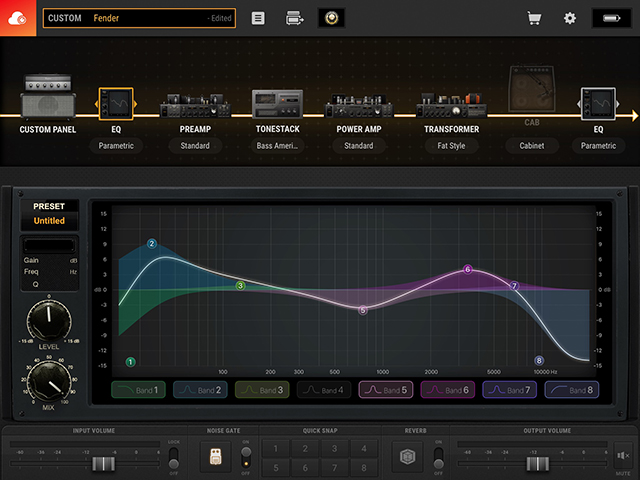Select the Band 2 tab
This screenshot has width=640, height=480.
(x=199, y=390)
